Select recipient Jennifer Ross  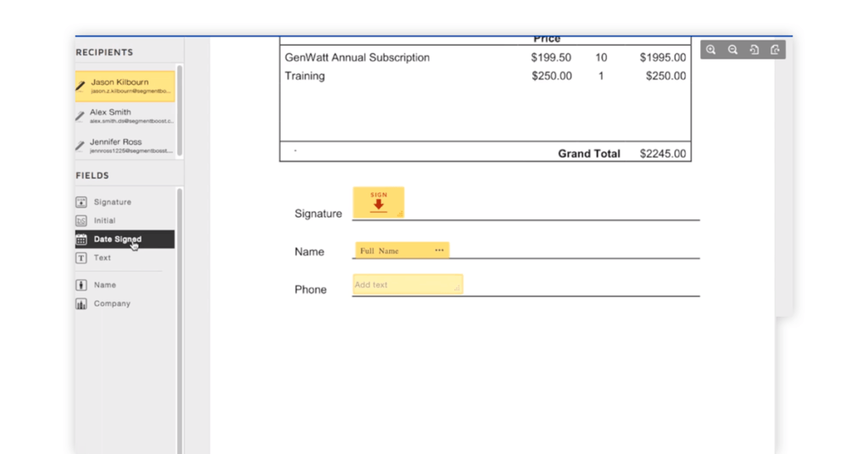click(125, 146)
